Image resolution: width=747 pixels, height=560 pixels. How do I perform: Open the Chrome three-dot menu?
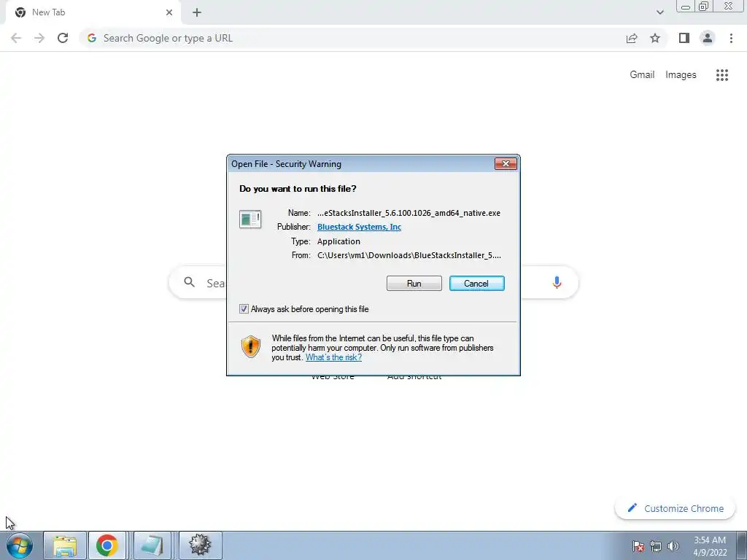coord(731,38)
